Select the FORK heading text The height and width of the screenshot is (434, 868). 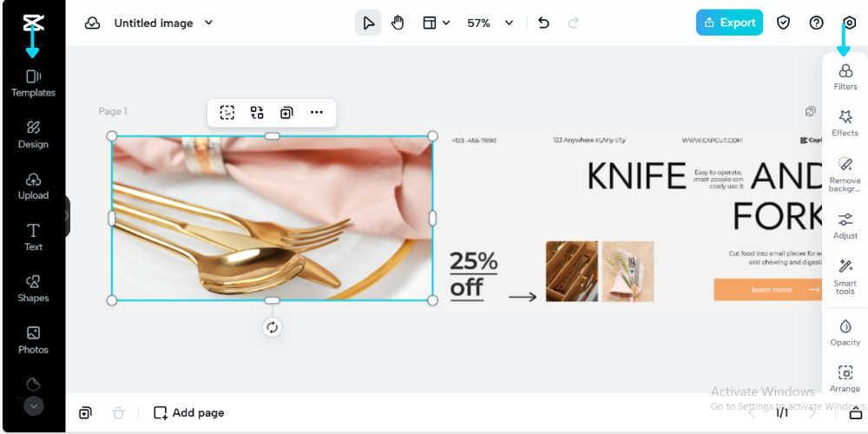777,216
